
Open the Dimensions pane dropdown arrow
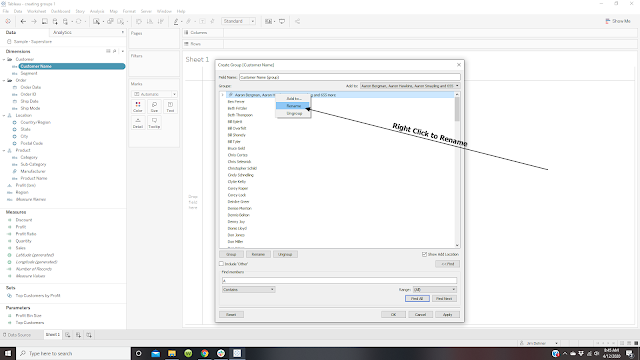coord(123,51)
